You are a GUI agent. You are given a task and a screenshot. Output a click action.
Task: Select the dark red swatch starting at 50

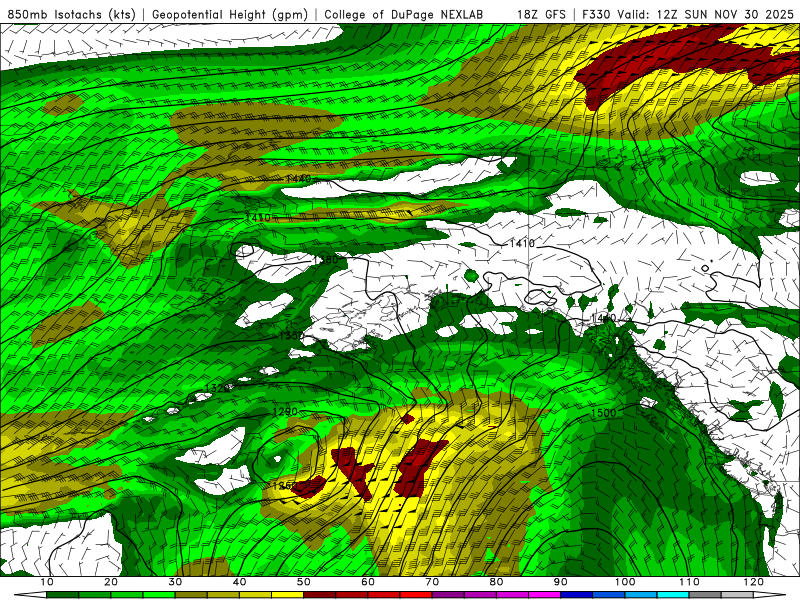(x=319, y=595)
